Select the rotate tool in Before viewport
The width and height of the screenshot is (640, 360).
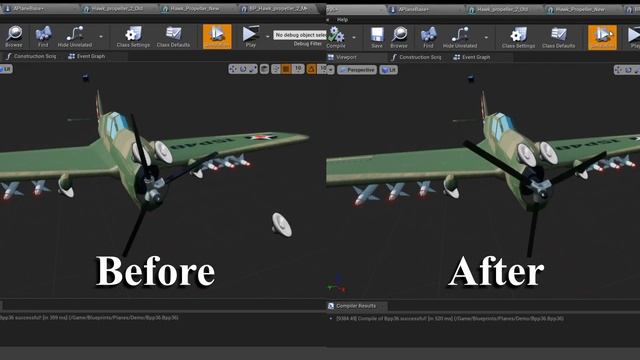click(243, 69)
